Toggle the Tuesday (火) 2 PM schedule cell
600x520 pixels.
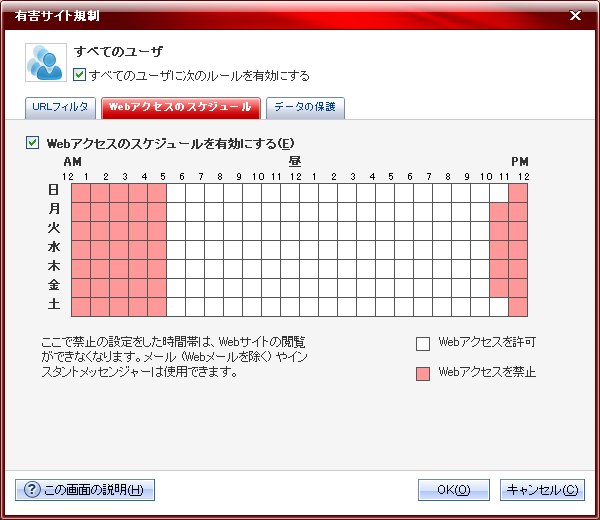(347, 231)
